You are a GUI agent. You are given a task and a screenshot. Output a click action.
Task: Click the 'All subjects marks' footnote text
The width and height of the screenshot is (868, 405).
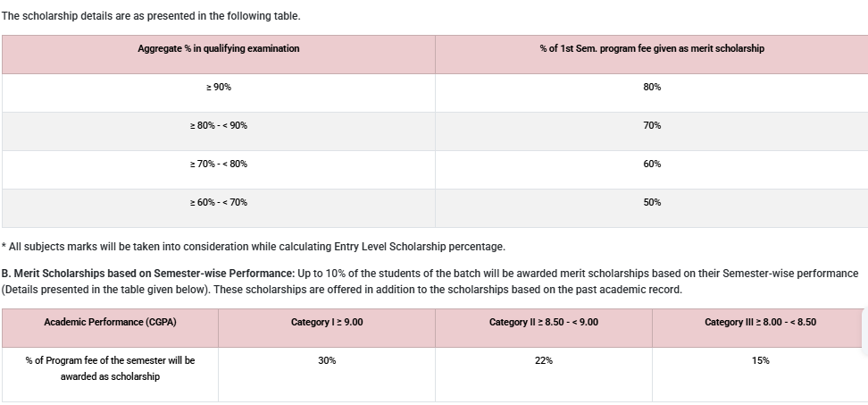click(x=256, y=247)
